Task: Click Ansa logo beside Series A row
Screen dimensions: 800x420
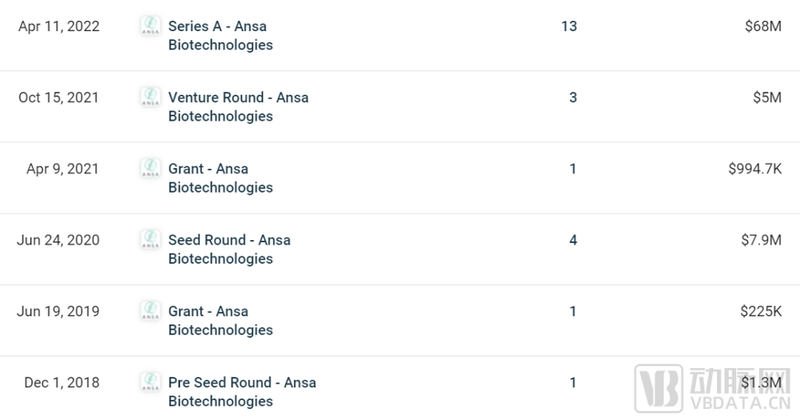Action: coord(150,26)
